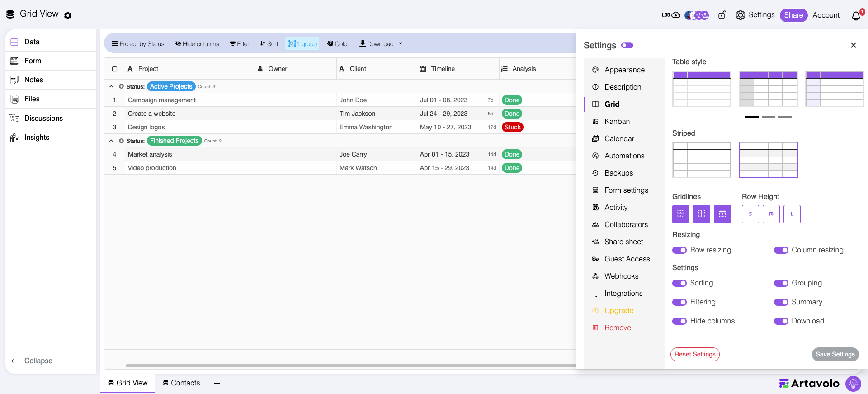Switch to Contacts sheet tab
This screenshot has height=394, width=868.
182,383
